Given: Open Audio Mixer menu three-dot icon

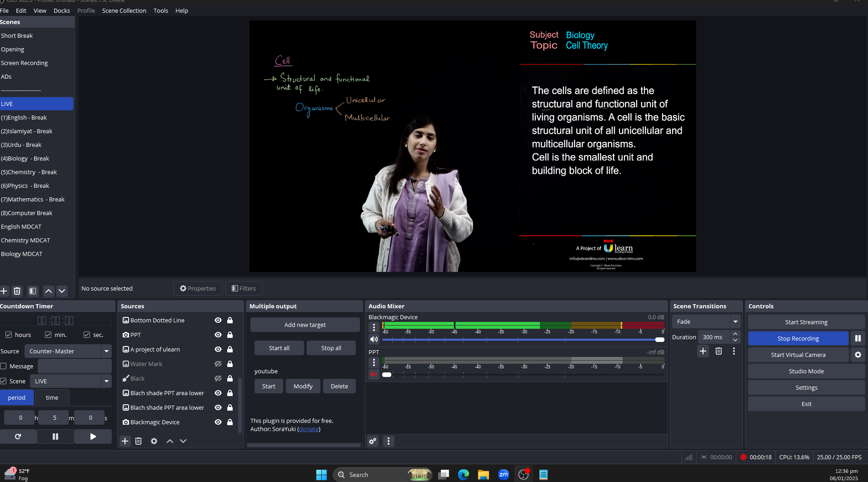Looking at the screenshot, I should coord(389,441).
